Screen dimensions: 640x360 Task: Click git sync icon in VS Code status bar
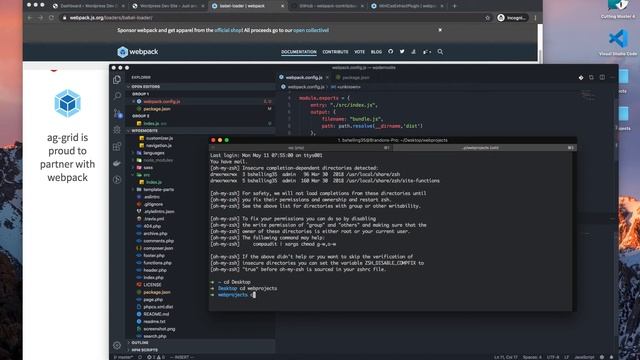[x=140, y=357]
